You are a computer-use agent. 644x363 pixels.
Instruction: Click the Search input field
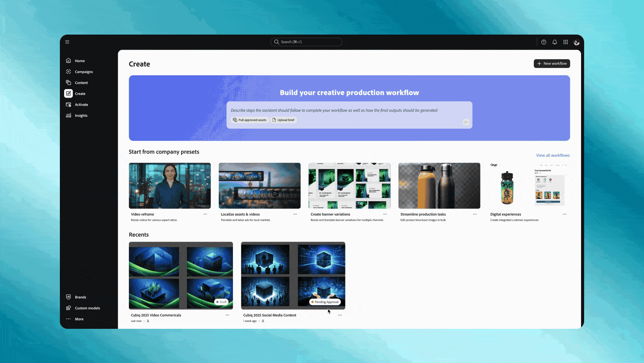coord(306,42)
